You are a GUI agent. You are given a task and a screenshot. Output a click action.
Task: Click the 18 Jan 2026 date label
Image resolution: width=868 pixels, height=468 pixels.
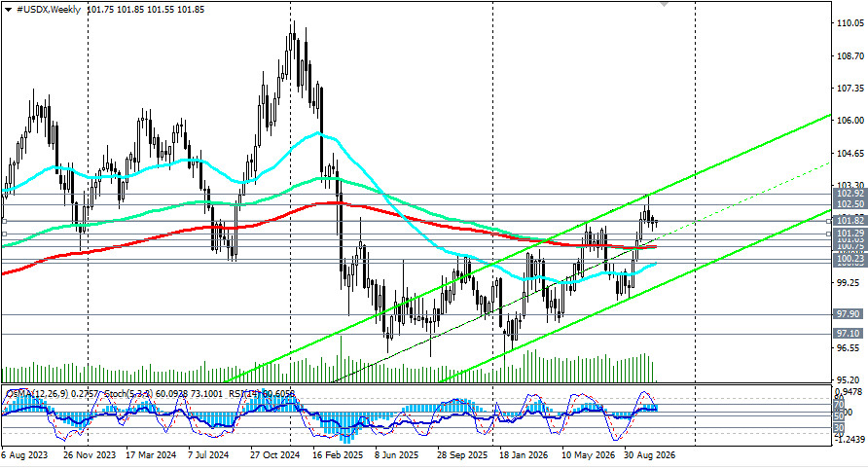pyautogui.click(x=524, y=455)
